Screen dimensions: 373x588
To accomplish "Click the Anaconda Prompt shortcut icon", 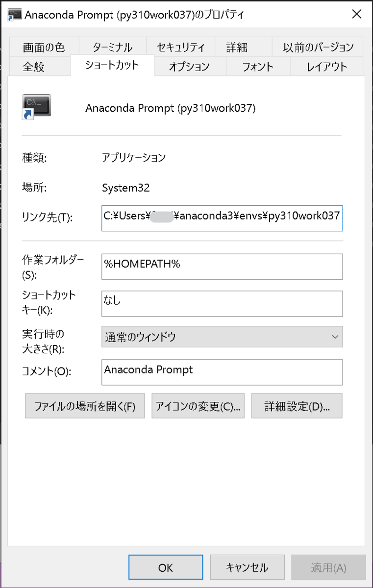I will point(37,107).
